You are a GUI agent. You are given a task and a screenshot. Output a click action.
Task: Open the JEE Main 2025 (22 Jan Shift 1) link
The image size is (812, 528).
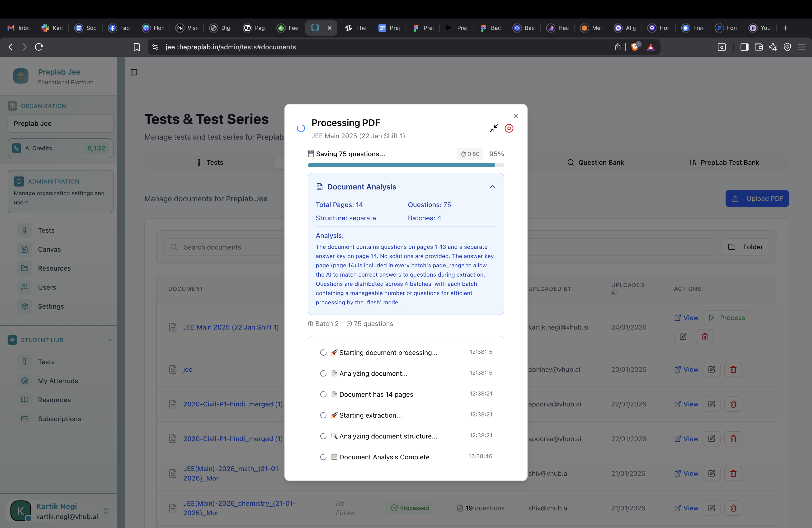[231, 327]
